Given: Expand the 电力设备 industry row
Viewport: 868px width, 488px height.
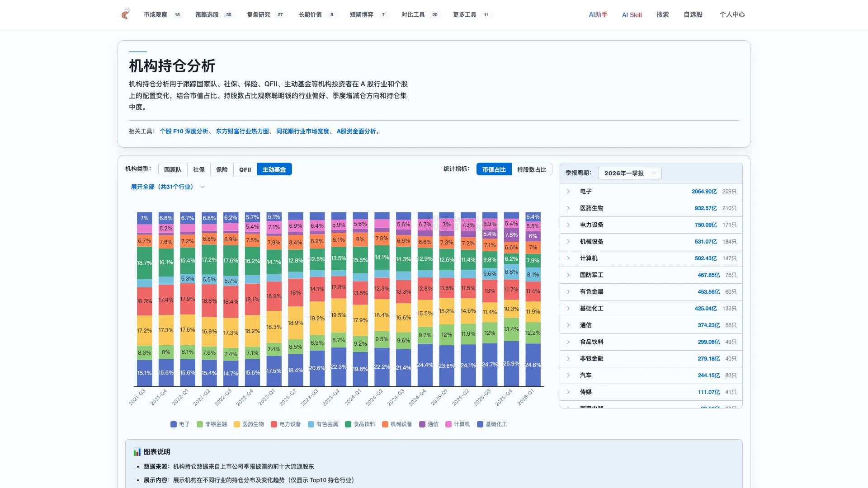Looking at the screenshot, I should tap(651, 225).
